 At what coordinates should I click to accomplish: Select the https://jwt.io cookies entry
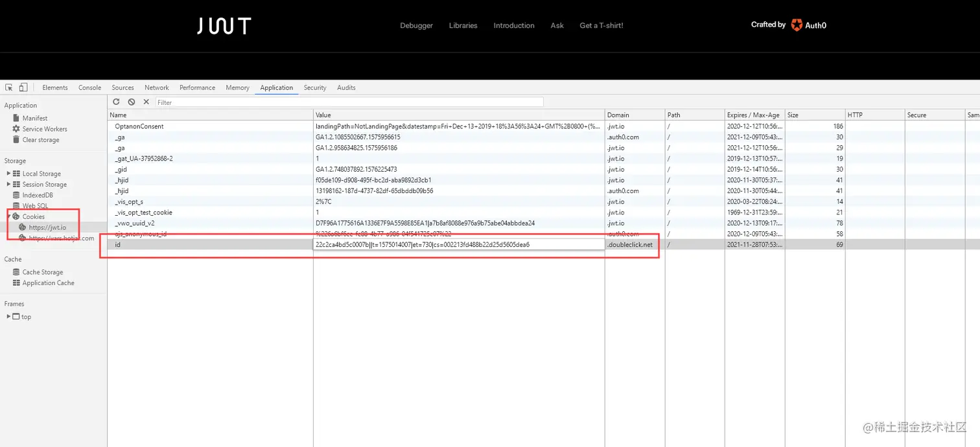tap(47, 227)
